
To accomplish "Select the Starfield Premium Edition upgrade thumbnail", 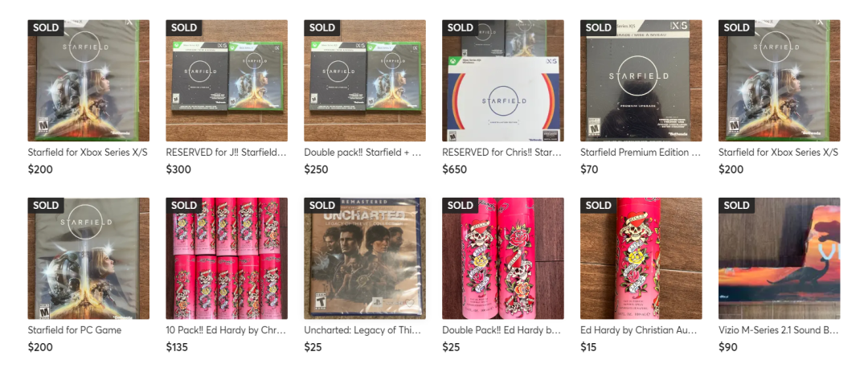I will pos(641,80).
